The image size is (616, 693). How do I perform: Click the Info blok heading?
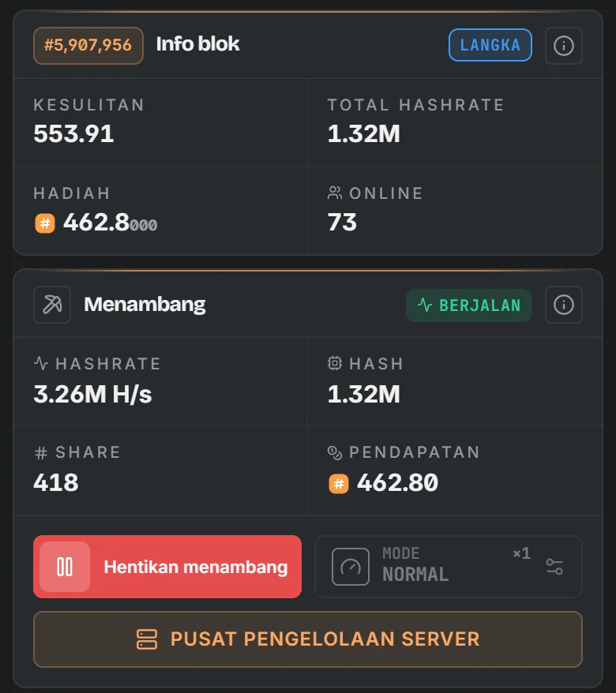pyautogui.click(x=197, y=44)
